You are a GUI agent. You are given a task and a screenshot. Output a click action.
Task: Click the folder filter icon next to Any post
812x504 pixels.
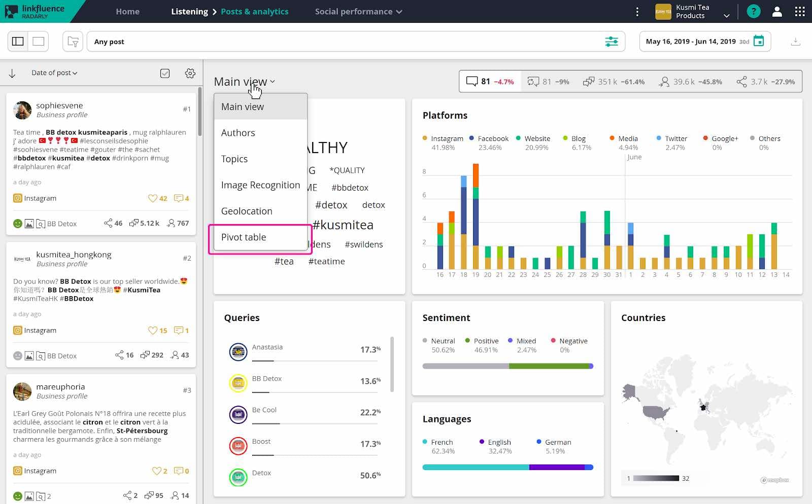tap(73, 41)
